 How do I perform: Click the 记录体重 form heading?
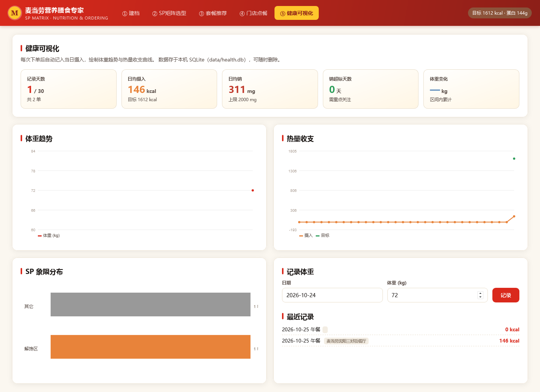[300, 272]
